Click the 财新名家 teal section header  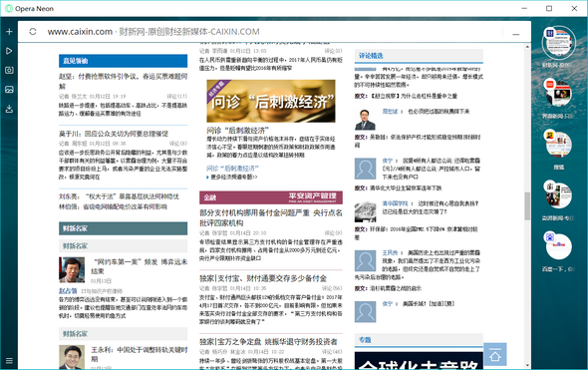tap(123, 228)
